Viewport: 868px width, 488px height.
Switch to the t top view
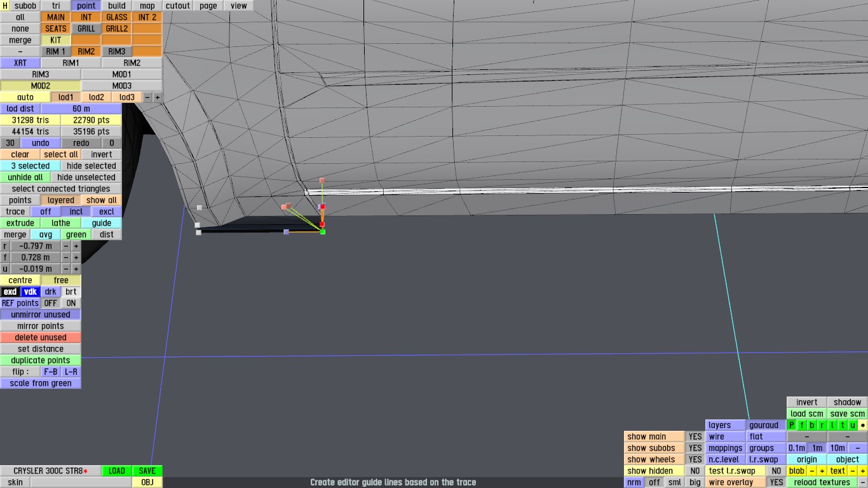[x=843, y=425]
